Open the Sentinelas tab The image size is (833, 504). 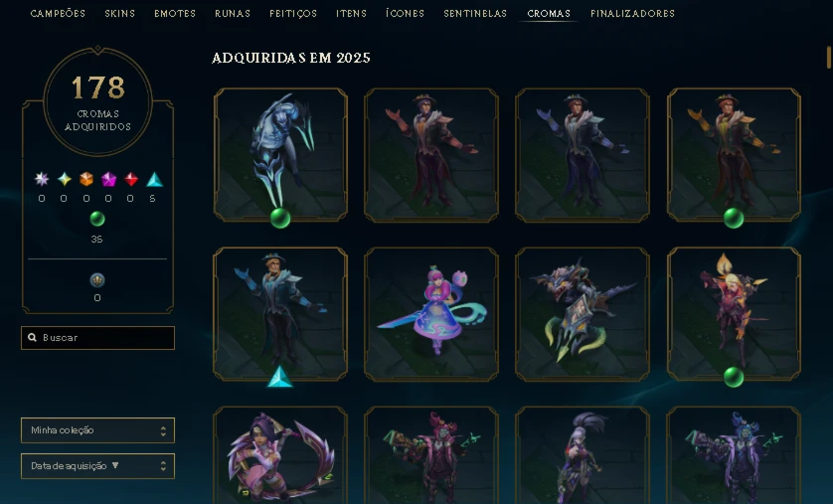click(475, 13)
